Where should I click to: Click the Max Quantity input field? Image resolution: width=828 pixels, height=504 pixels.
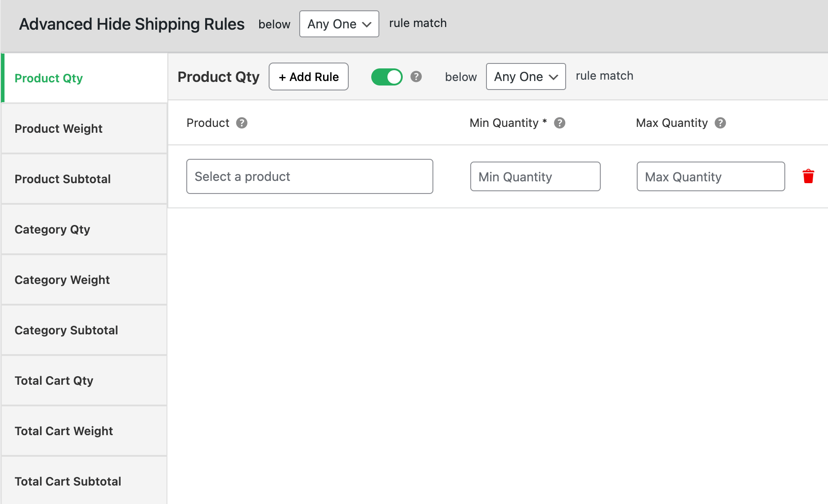[710, 176]
